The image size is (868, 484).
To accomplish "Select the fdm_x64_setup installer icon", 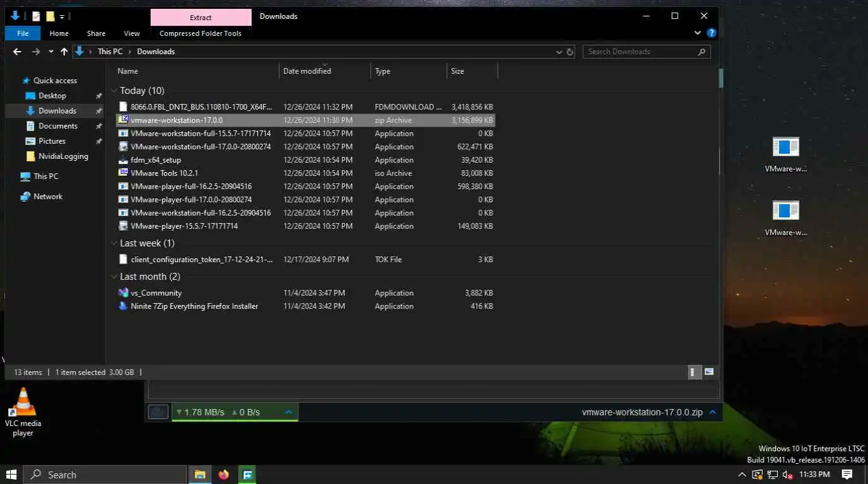I will click(124, 160).
